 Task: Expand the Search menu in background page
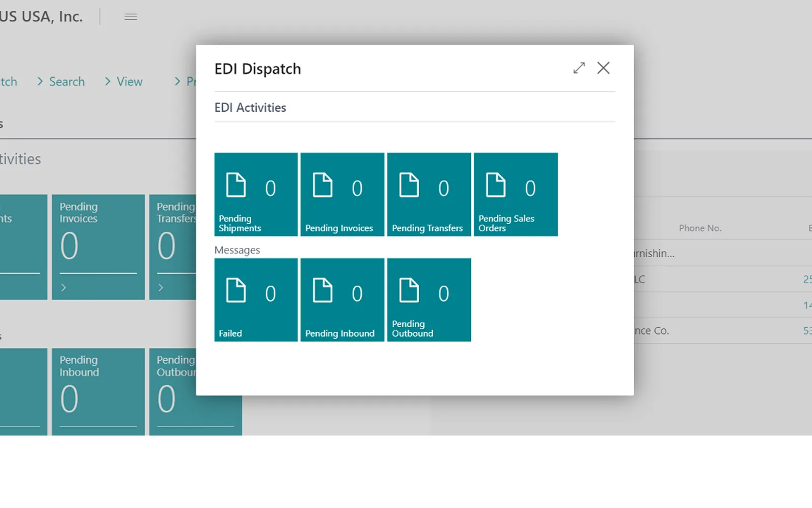click(x=61, y=82)
